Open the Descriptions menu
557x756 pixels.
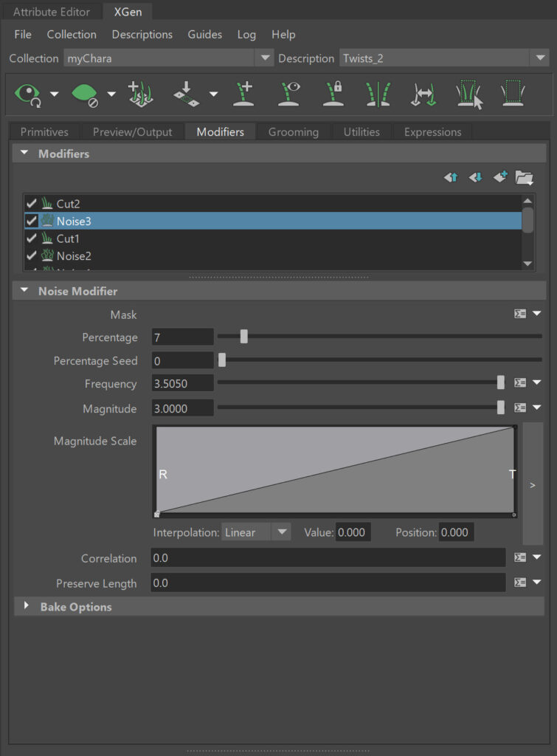[142, 35]
